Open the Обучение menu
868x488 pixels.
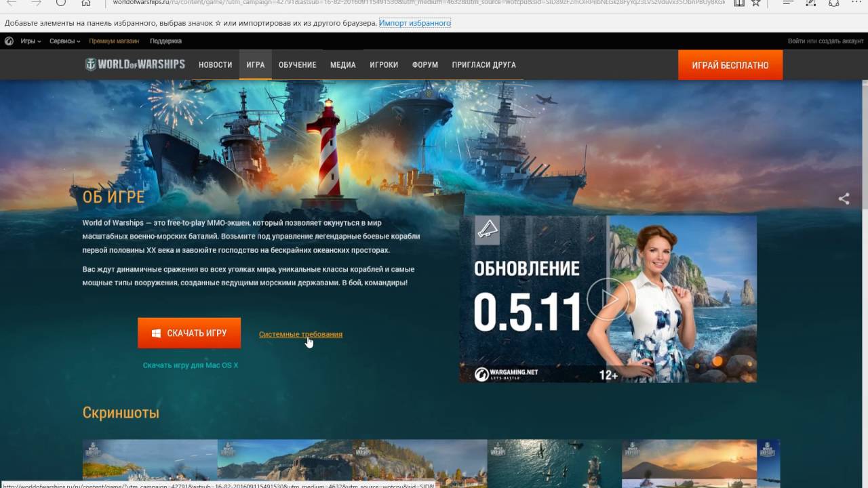[x=298, y=65]
